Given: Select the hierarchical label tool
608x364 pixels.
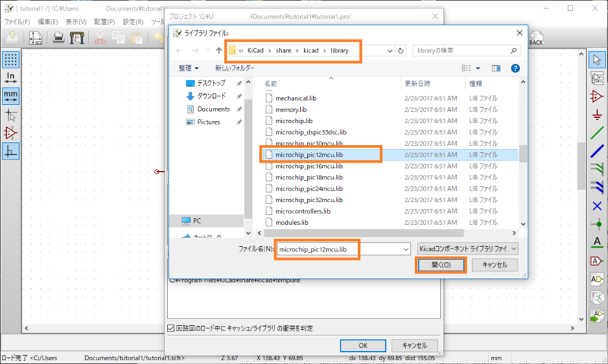Looking at the screenshot, I should click(x=597, y=279).
